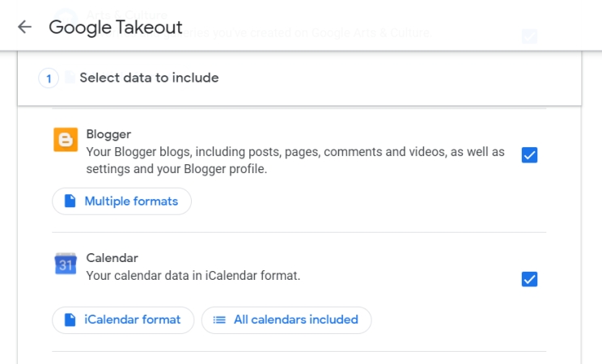
Task: Select the Blogger product heading
Action: click(108, 134)
